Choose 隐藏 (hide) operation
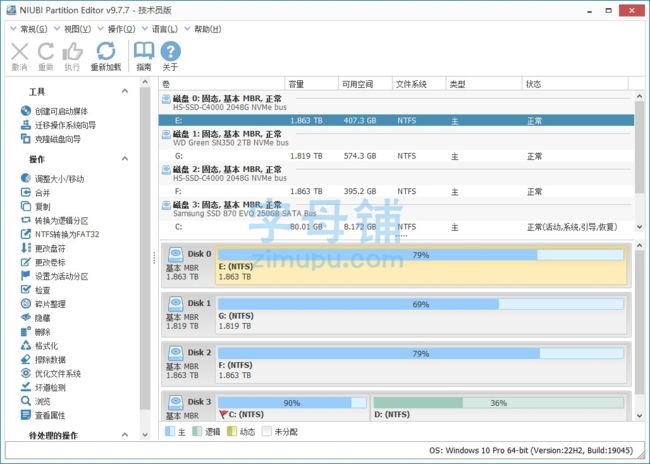The image size is (650, 464). (35, 318)
